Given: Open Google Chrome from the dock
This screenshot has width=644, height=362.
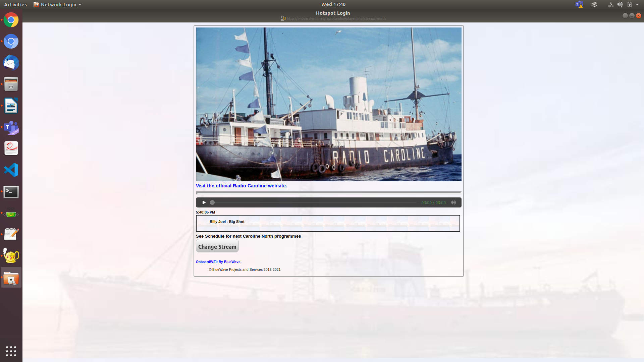Looking at the screenshot, I should click(x=11, y=20).
